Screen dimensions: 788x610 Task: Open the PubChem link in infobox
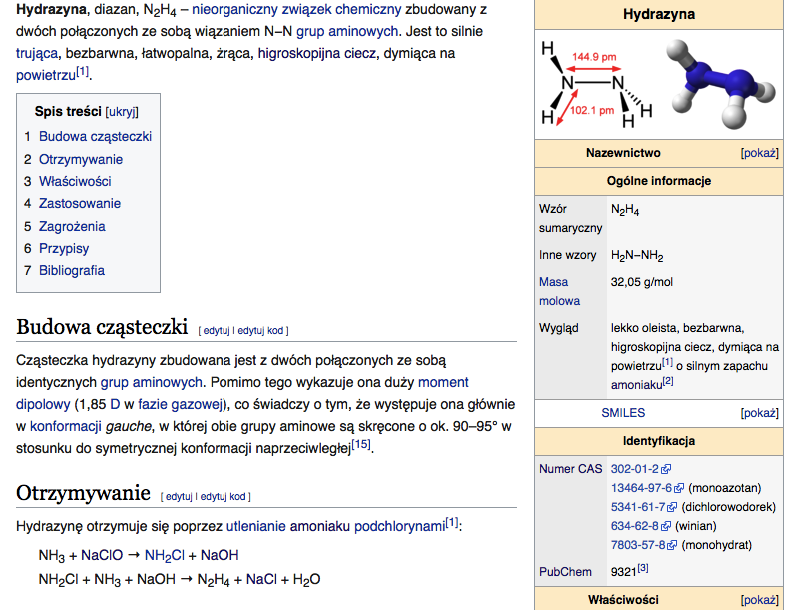[x=565, y=572]
